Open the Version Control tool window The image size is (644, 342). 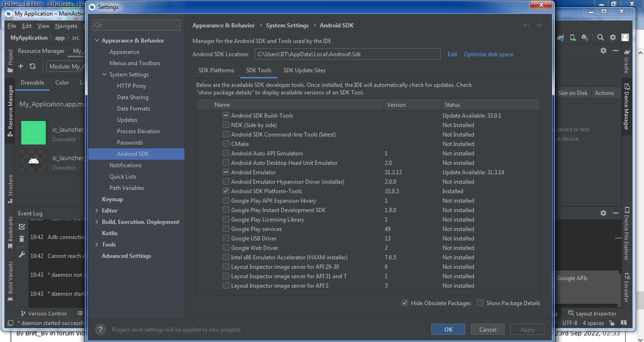tap(44, 314)
